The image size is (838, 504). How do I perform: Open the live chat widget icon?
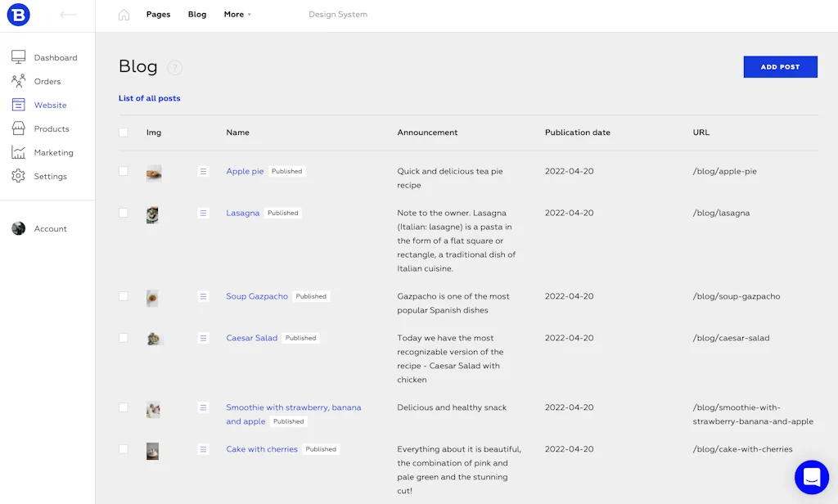pos(811,477)
